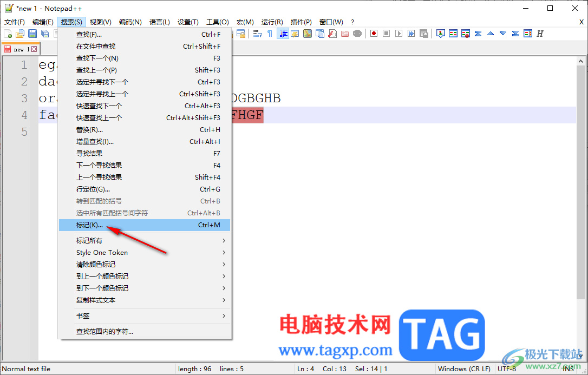The width and height of the screenshot is (588, 375).
Task: Open the 视图(V) menu
Action: 101,22
